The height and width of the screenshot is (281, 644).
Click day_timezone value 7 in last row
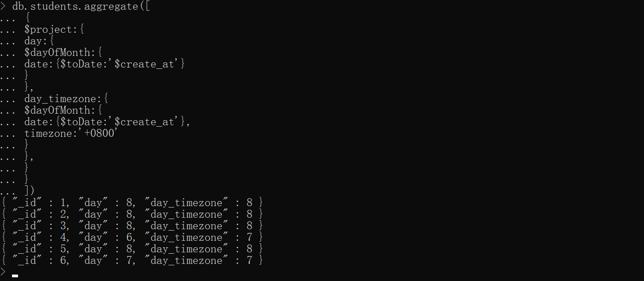(250, 261)
